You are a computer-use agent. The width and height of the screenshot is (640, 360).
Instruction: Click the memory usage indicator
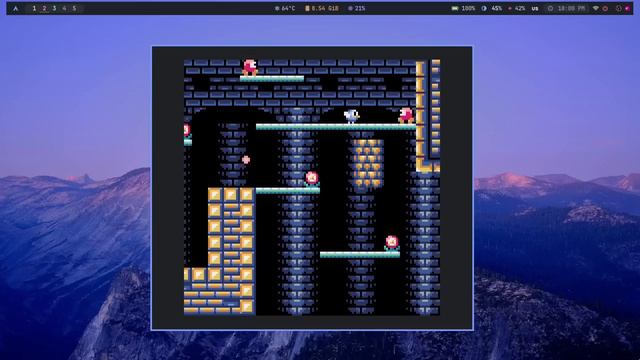[322, 8]
